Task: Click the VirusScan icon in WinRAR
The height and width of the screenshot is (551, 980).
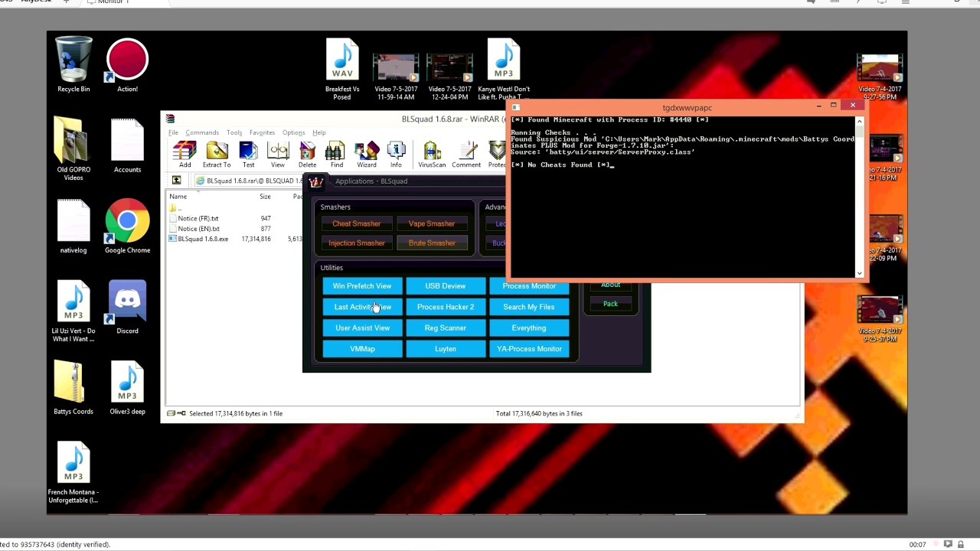Action: tap(432, 154)
